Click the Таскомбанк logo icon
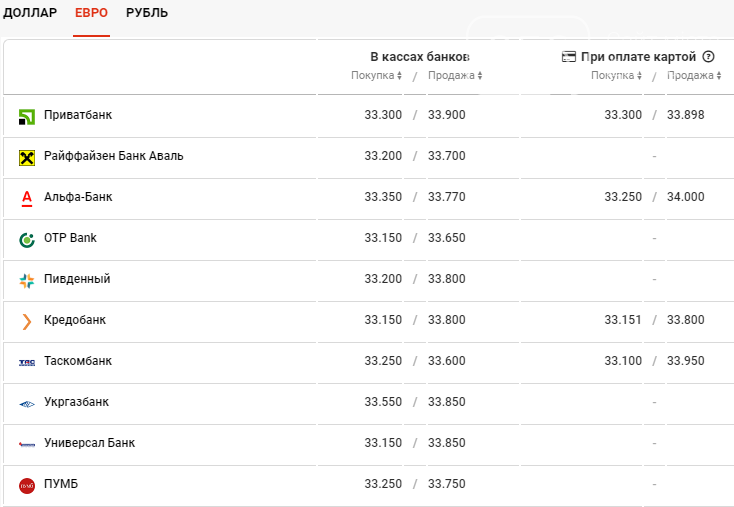734x507 pixels. pyautogui.click(x=27, y=362)
